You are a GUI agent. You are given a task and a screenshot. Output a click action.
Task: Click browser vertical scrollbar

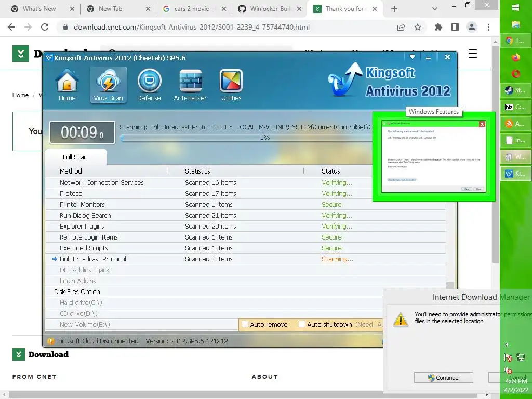pos(495,153)
